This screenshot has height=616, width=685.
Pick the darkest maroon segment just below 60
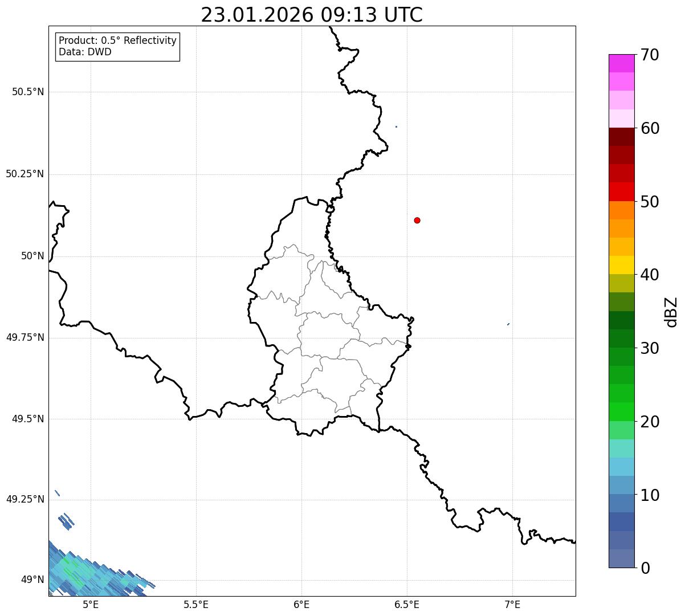point(621,137)
